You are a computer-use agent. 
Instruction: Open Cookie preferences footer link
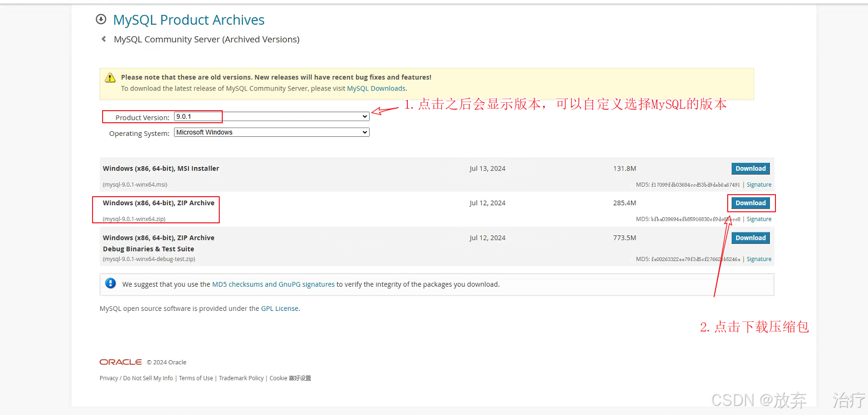tap(290, 378)
